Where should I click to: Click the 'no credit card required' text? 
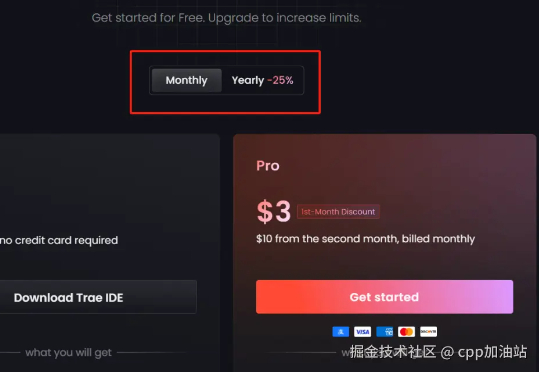[x=59, y=240]
